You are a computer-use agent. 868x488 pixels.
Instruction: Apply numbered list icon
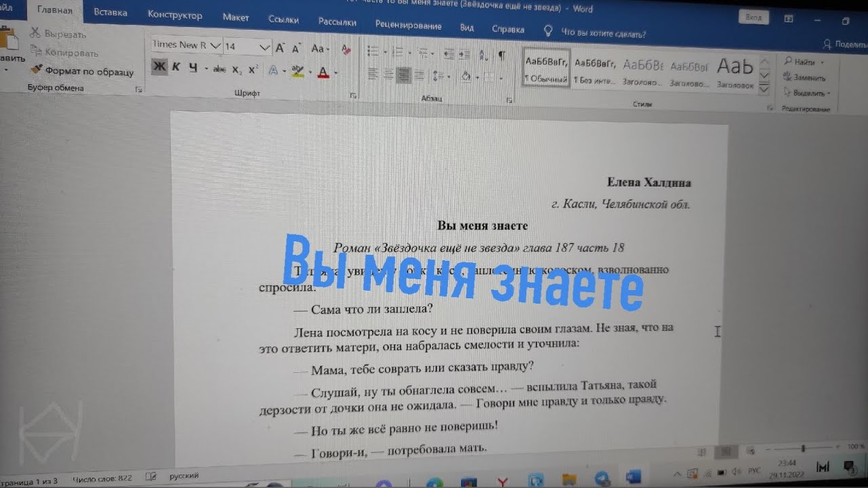click(x=398, y=52)
